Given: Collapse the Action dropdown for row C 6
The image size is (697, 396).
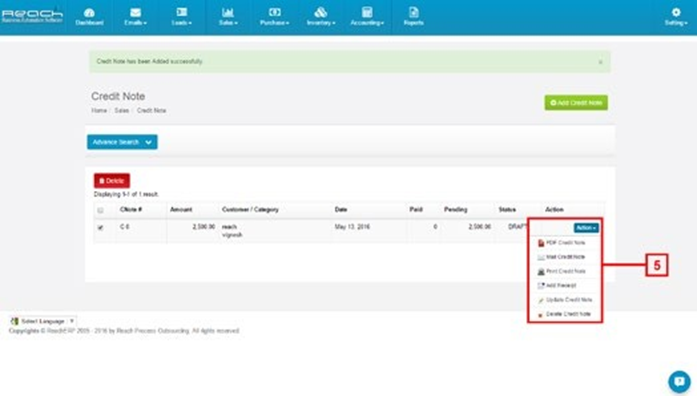Looking at the screenshot, I should (x=586, y=228).
